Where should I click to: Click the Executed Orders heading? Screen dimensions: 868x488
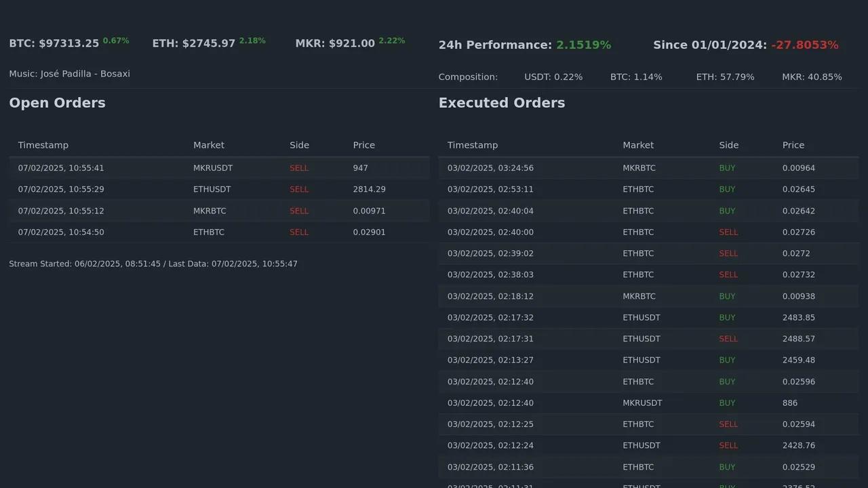click(502, 103)
